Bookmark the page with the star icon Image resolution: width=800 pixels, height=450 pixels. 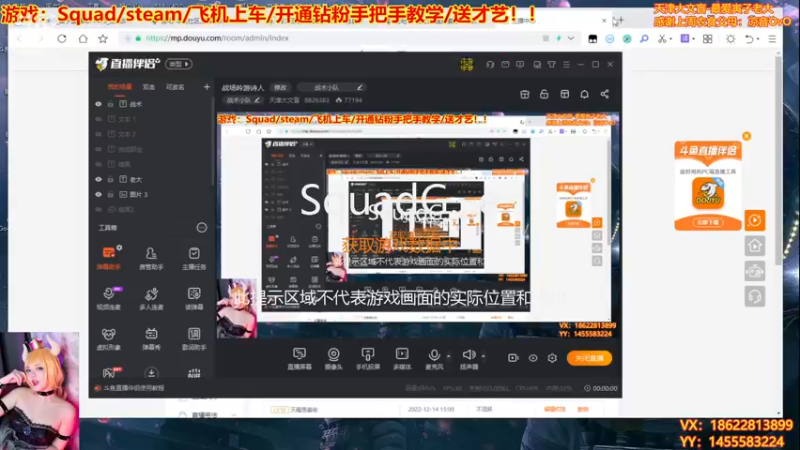click(103, 39)
